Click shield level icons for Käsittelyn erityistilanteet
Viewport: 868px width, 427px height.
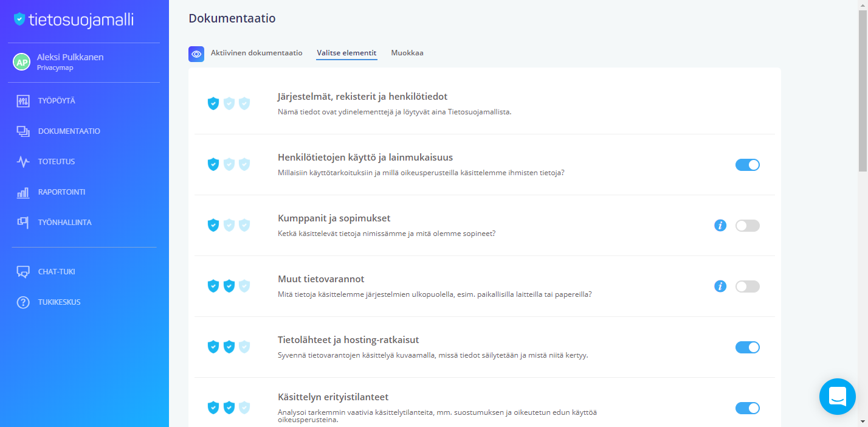pyautogui.click(x=229, y=408)
